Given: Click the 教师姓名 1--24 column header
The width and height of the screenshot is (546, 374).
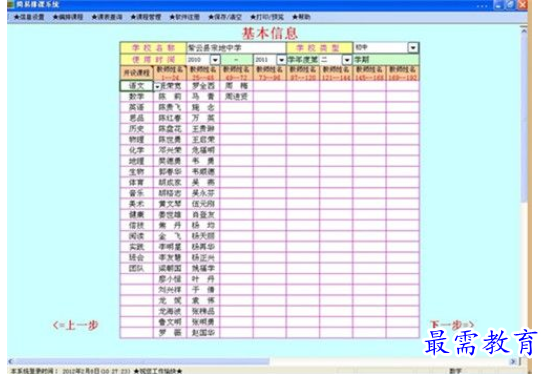Looking at the screenshot, I should (170, 73).
